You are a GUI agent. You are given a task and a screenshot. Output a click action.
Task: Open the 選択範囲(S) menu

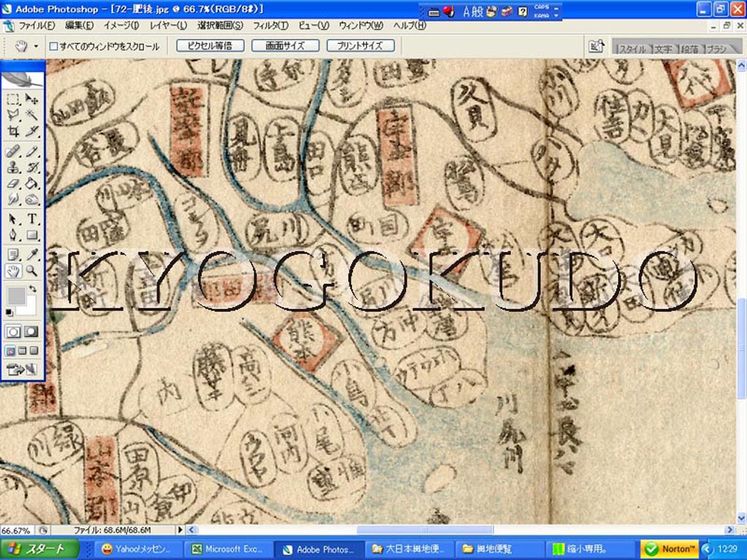tap(220, 26)
